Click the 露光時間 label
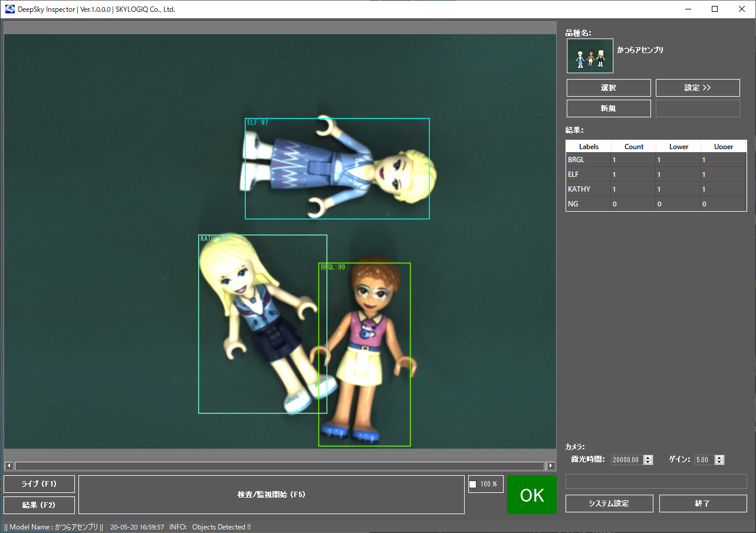This screenshot has width=756, height=533. (587, 459)
